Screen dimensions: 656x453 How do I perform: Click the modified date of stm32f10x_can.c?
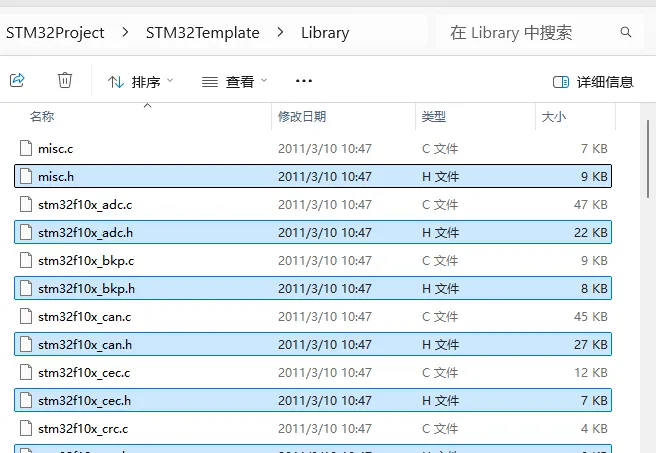click(x=325, y=317)
